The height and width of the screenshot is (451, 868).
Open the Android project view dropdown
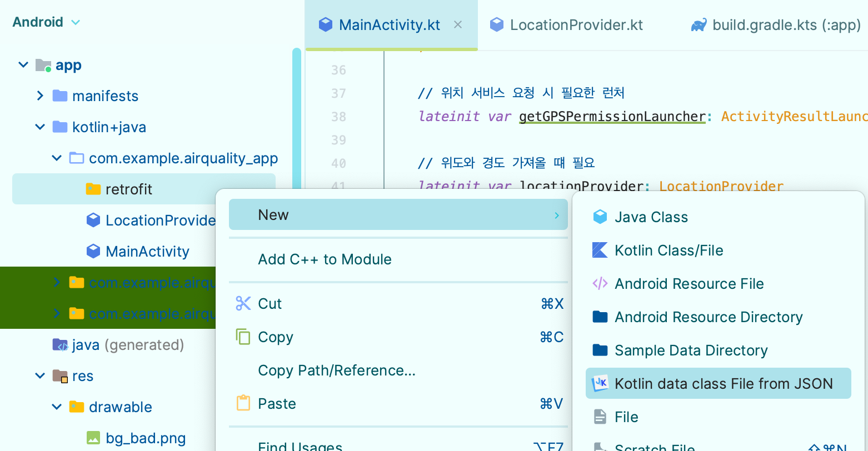[x=47, y=22]
